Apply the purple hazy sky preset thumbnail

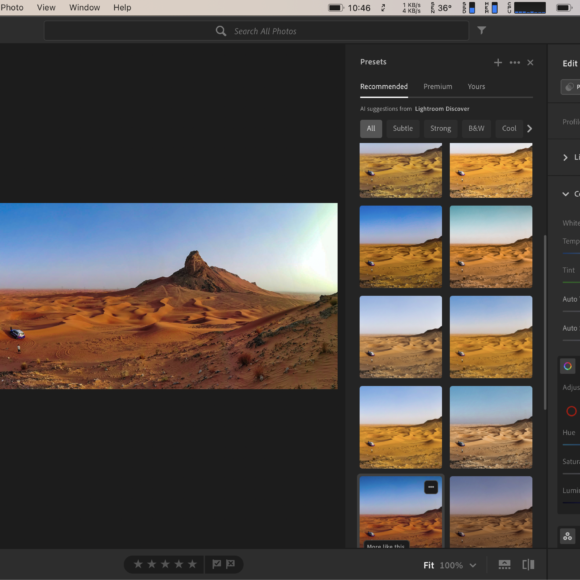coord(491,512)
